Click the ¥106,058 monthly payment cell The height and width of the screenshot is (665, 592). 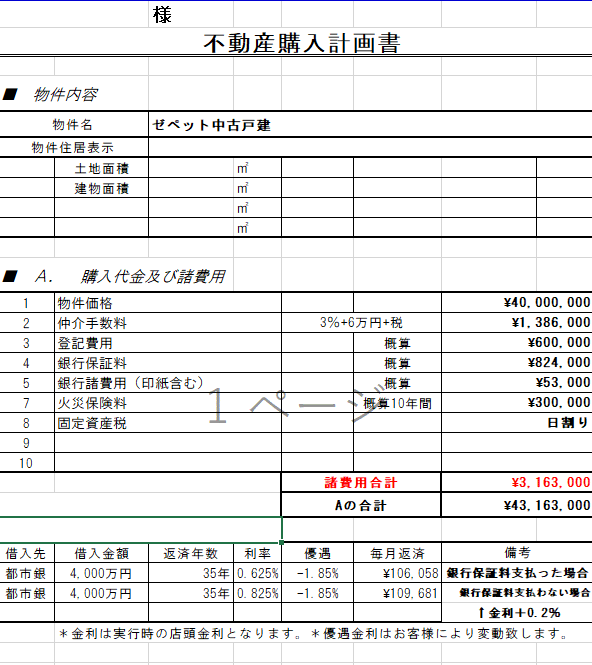(397, 573)
